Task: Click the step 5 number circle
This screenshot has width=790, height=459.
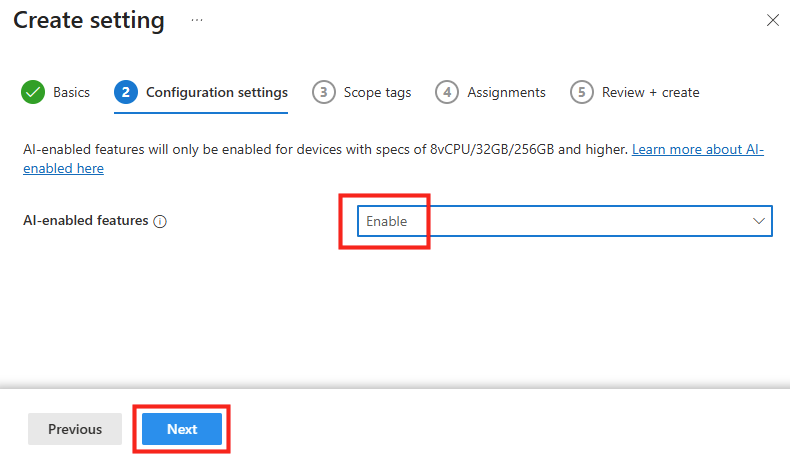Action: point(581,92)
